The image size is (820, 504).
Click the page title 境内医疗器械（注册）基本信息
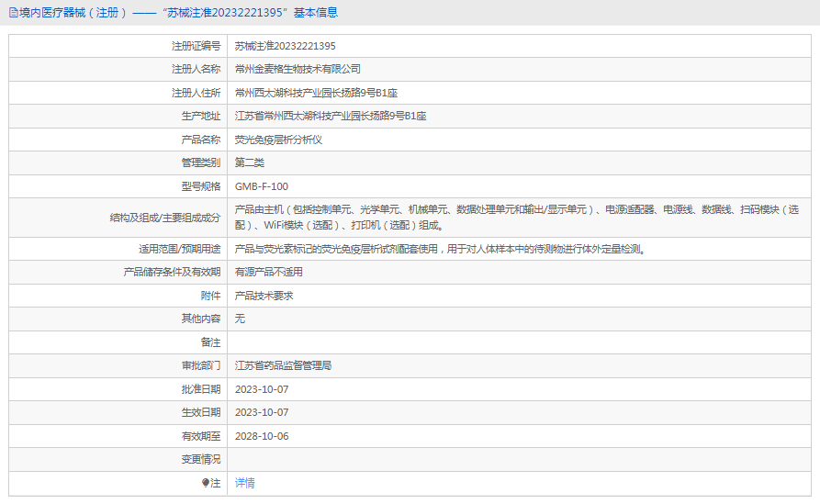coord(178,13)
